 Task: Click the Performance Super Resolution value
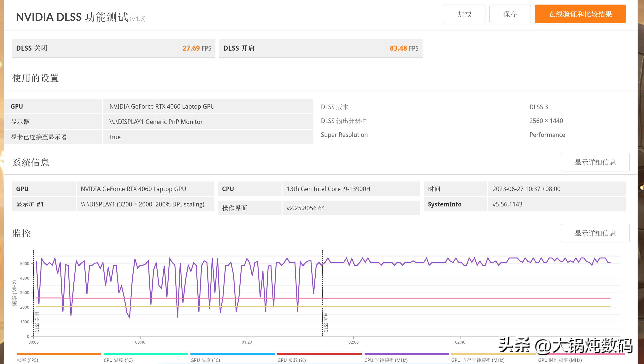click(547, 135)
